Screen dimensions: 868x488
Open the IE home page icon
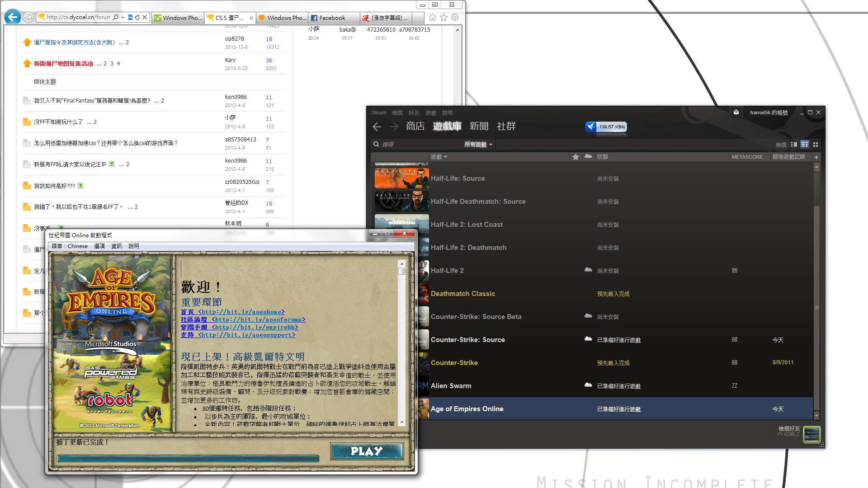click(x=433, y=17)
